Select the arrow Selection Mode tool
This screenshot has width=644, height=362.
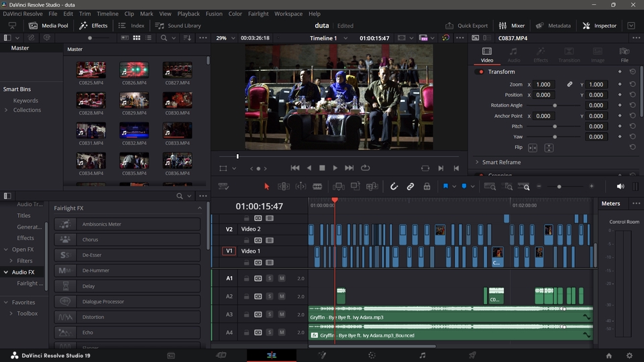point(266,186)
